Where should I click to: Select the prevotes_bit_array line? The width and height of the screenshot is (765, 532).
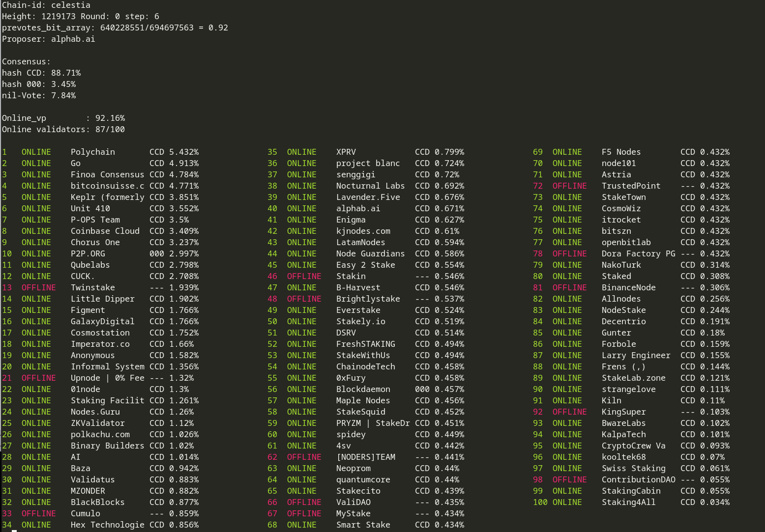click(x=115, y=28)
